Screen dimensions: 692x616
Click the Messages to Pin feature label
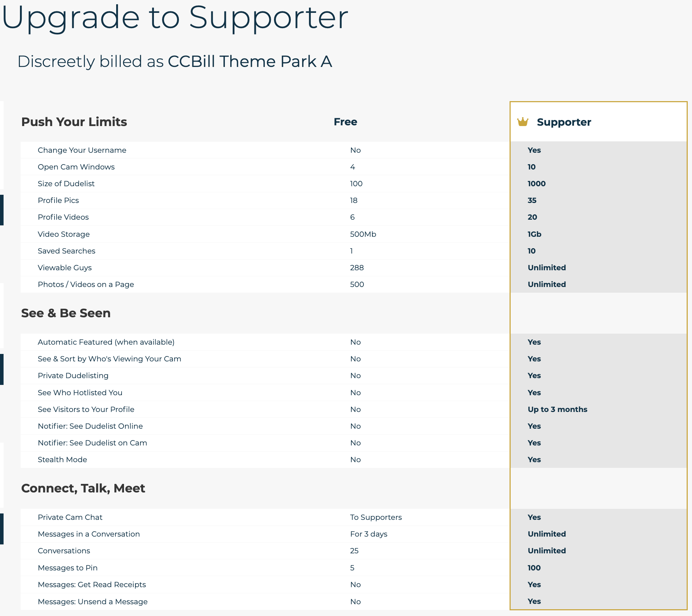[68, 568]
